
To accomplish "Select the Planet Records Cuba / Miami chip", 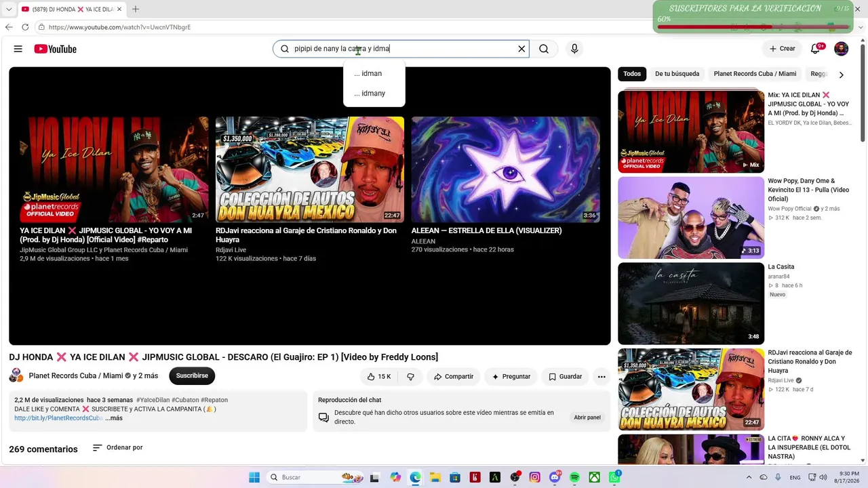I will point(755,74).
